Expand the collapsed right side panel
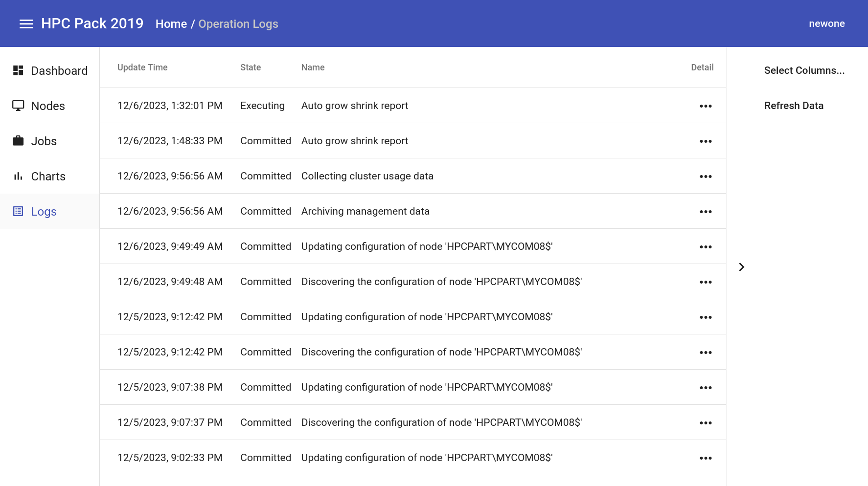This screenshot has width=868, height=486. pos(742,267)
